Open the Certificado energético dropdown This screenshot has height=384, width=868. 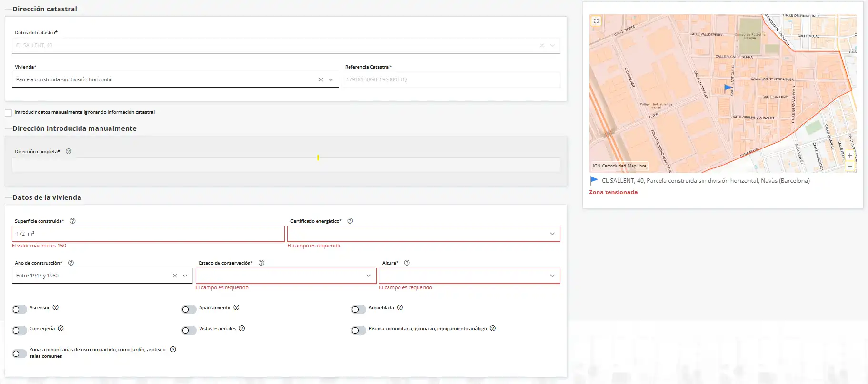click(424, 234)
